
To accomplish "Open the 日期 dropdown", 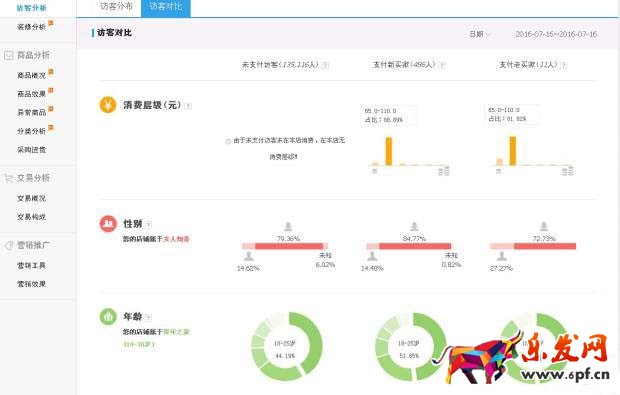I will 480,34.
